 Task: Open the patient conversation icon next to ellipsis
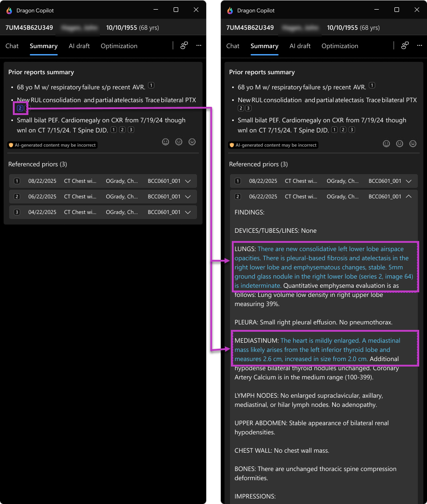[184, 46]
